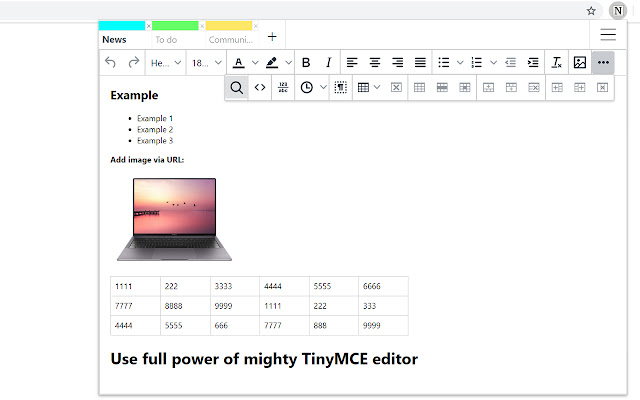Switch to the To do tab

[x=166, y=40]
